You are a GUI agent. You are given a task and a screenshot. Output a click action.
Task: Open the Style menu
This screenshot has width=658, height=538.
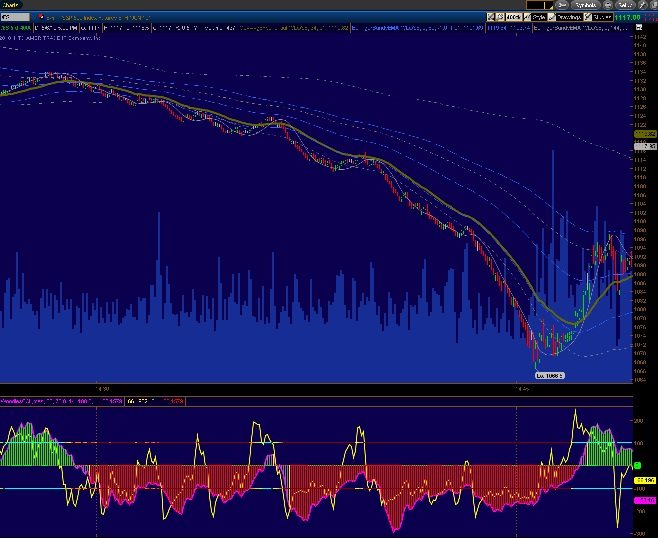pos(538,17)
